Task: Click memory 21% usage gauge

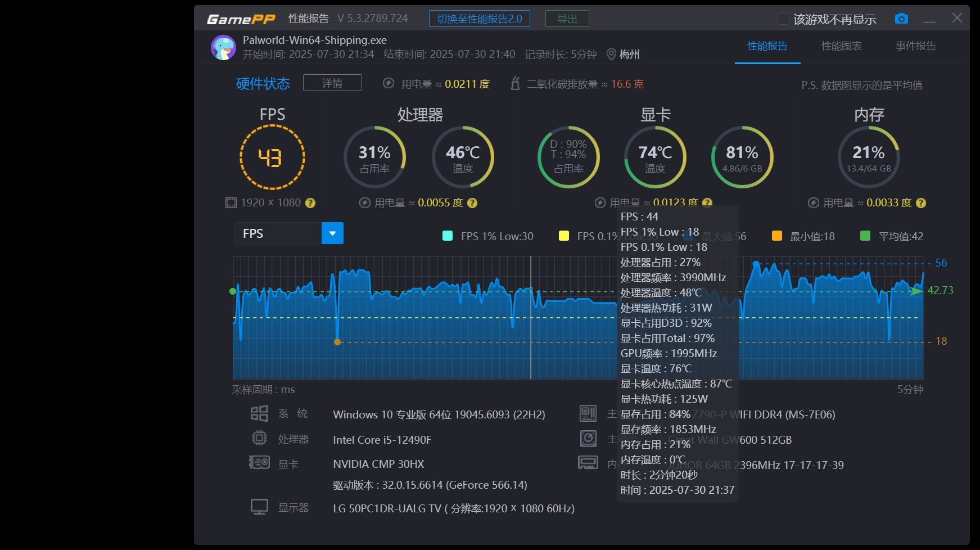Action: (x=869, y=157)
